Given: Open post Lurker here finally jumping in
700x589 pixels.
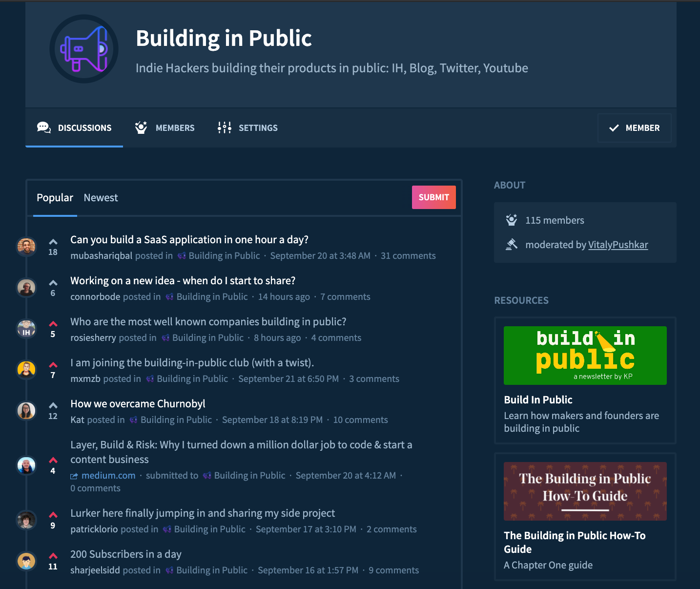Looking at the screenshot, I should point(203,513).
